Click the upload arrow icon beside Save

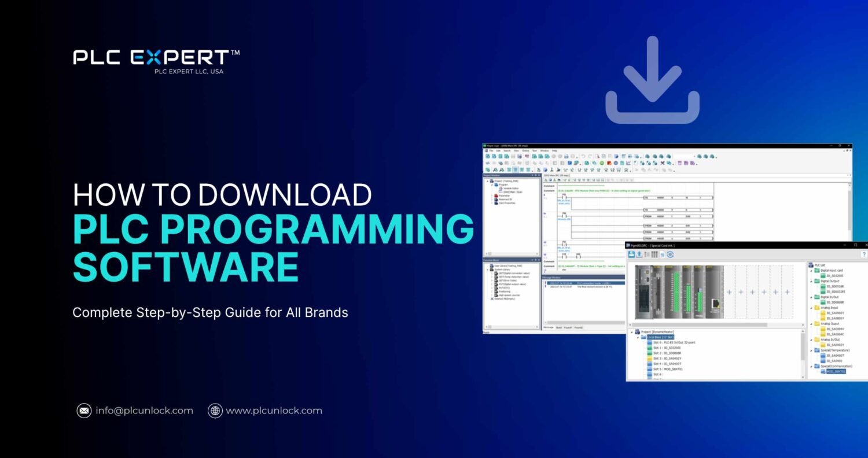point(639,254)
